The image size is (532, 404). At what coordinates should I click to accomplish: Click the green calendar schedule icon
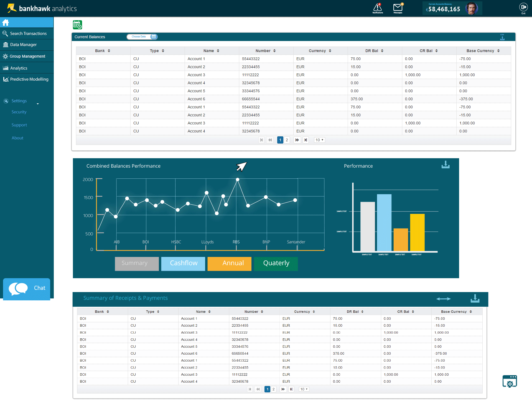coord(77,25)
